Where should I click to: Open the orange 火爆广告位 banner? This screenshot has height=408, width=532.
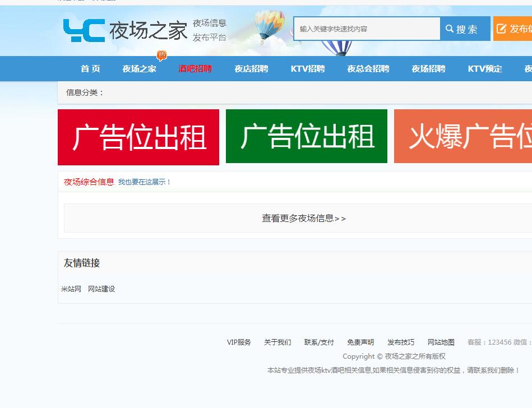click(x=463, y=136)
